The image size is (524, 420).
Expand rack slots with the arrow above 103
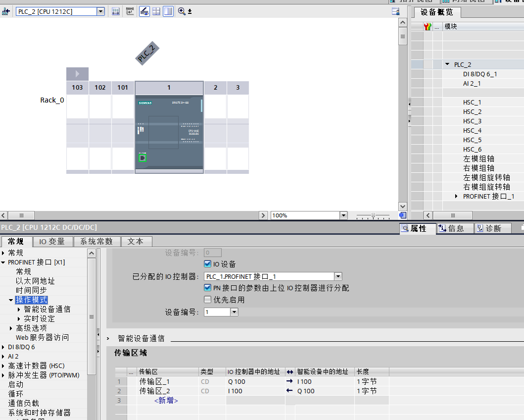(x=77, y=74)
